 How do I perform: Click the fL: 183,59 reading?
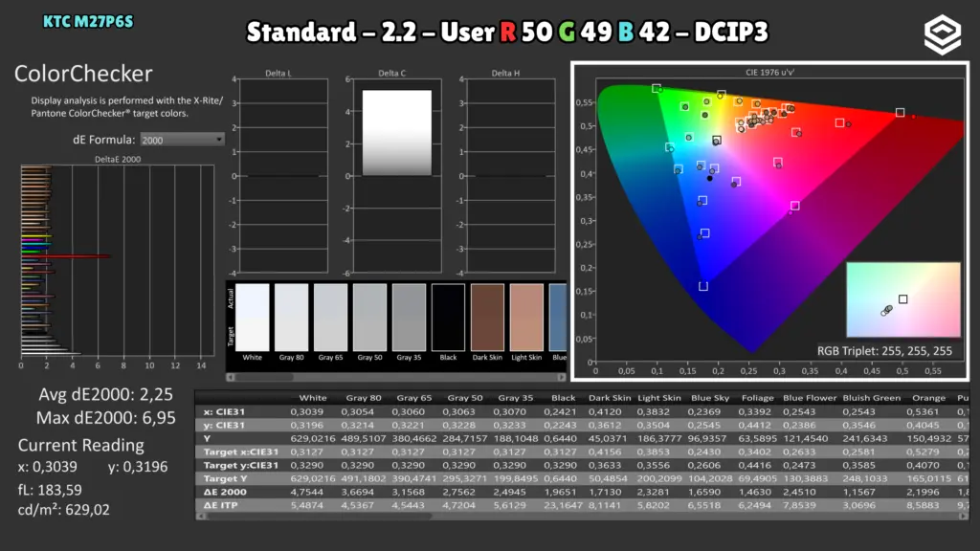point(50,490)
